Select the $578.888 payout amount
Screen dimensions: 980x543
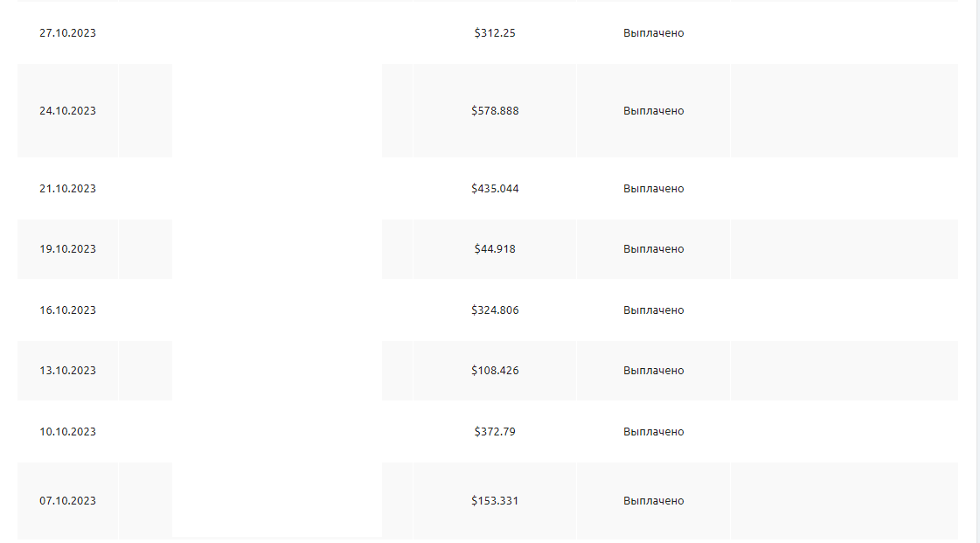(x=495, y=111)
